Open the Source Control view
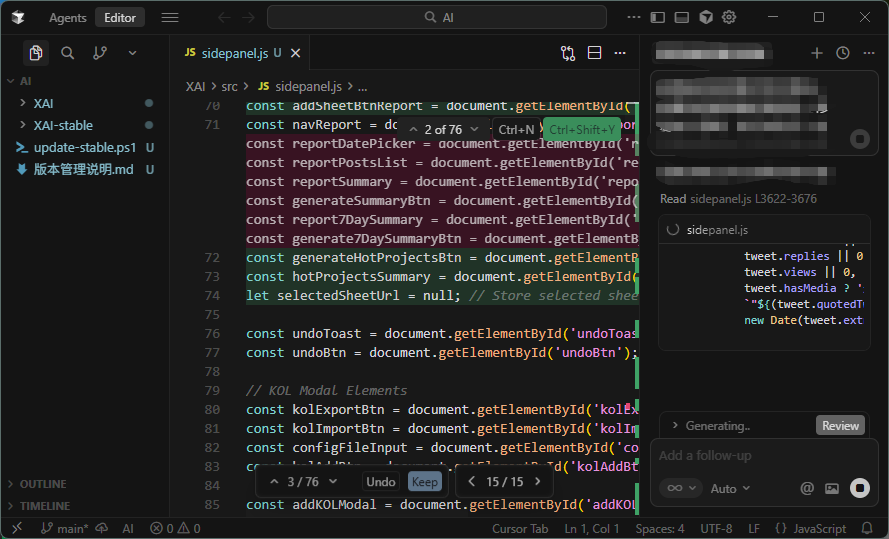The image size is (889, 539). tap(100, 53)
